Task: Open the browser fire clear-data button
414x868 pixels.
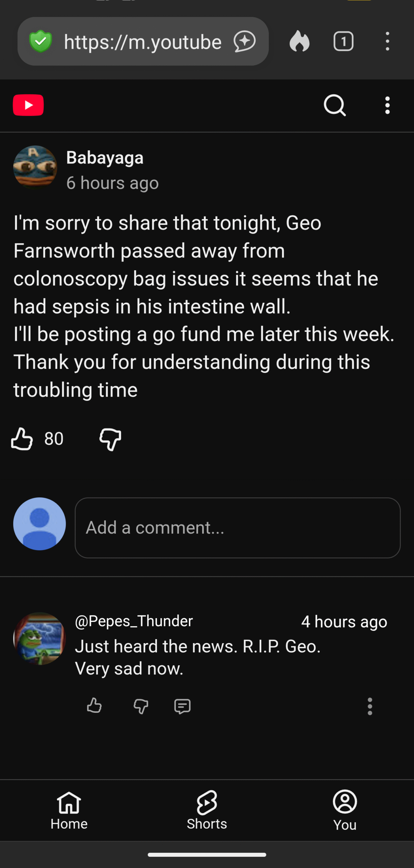Action: click(299, 41)
